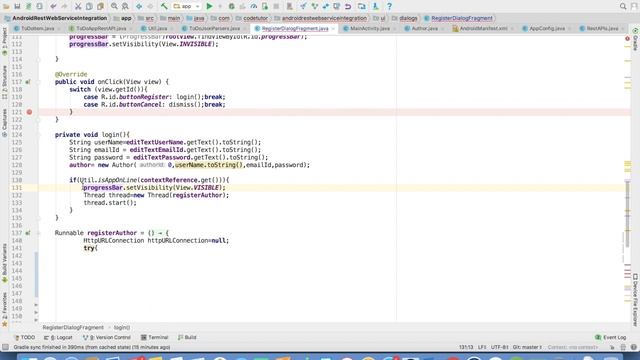This screenshot has height=360, width=640.
Task: Click the Undo arrow in toolbar
Action: pos(53,7)
